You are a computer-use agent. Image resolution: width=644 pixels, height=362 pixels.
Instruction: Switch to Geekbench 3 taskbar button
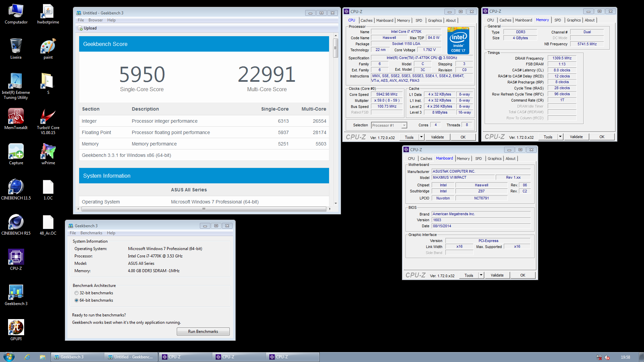(77, 357)
